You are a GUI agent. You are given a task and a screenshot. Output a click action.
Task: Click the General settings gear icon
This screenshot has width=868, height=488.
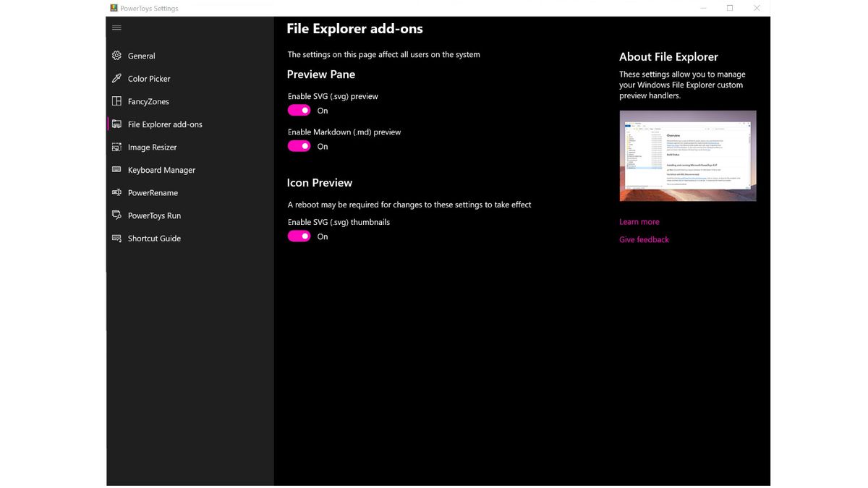(x=116, y=56)
